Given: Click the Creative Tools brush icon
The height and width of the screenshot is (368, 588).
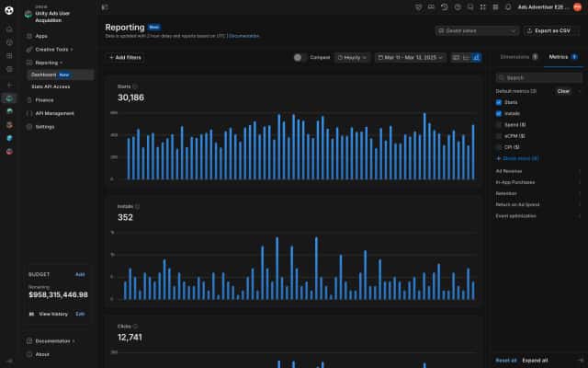Looking at the screenshot, I should click(x=29, y=49).
